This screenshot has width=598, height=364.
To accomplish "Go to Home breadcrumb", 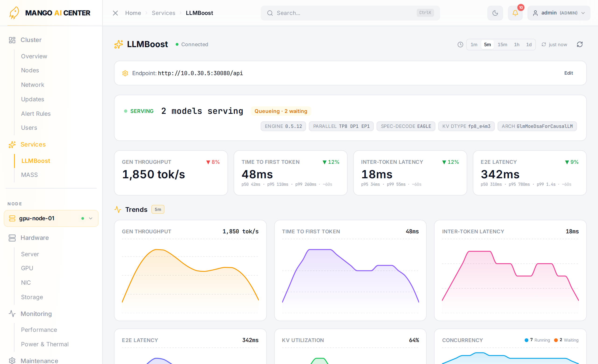I will point(133,13).
